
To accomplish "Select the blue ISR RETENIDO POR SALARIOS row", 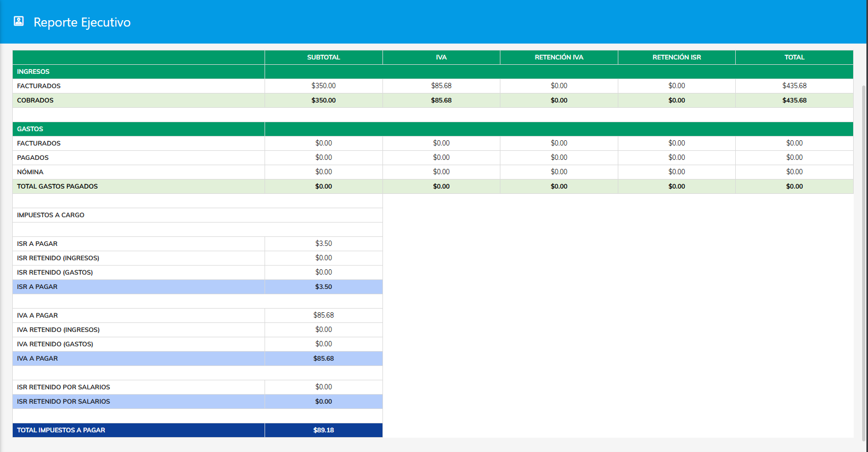I will [x=63, y=402].
